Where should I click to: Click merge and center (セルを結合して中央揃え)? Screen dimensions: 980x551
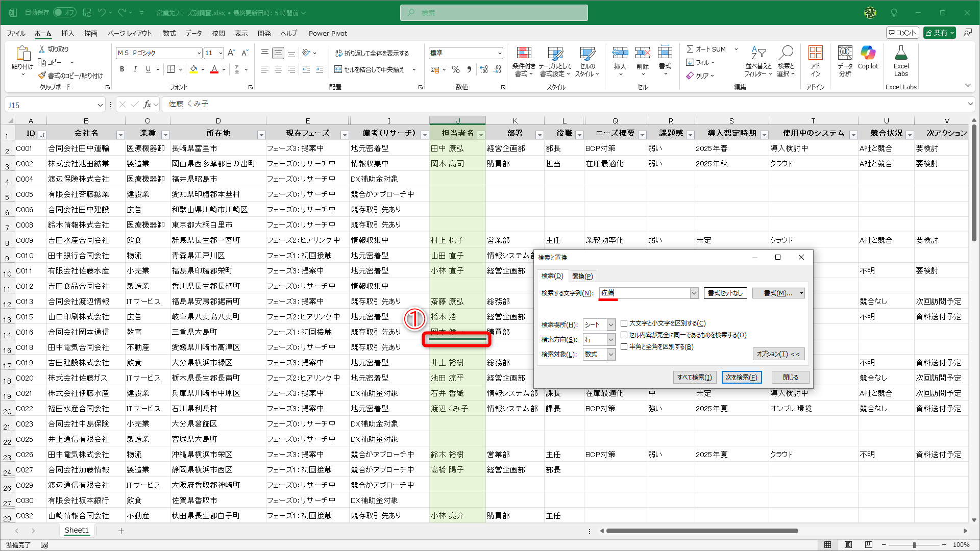tap(373, 69)
